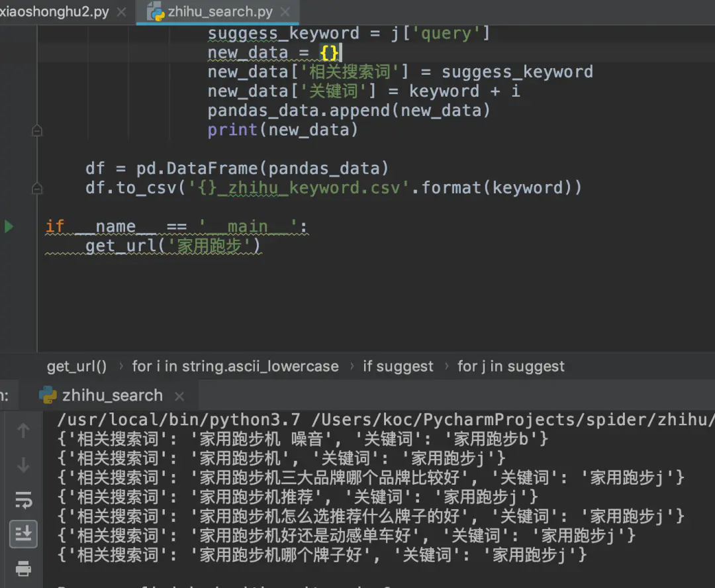
Task: Jump to 'for j in suggest' breadcrumb
Action: pos(510,366)
